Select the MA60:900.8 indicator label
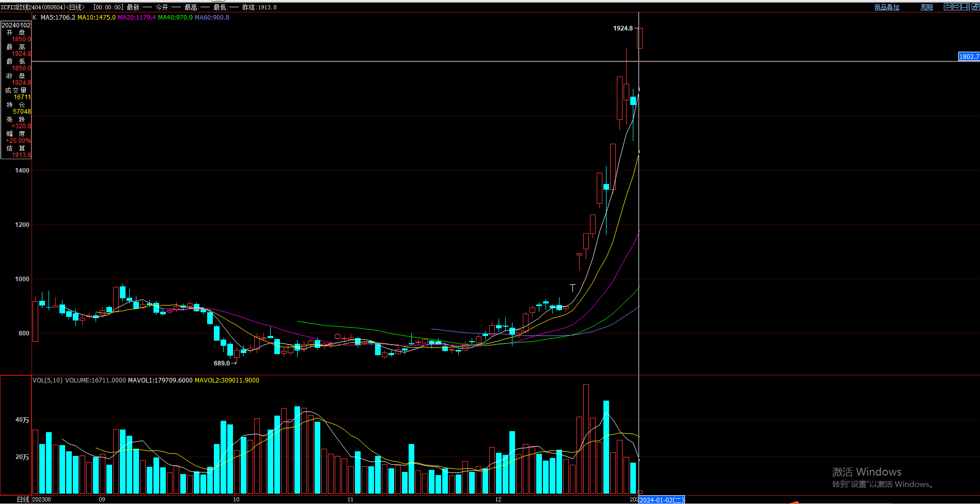The image size is (980, 504). (212, 18)
